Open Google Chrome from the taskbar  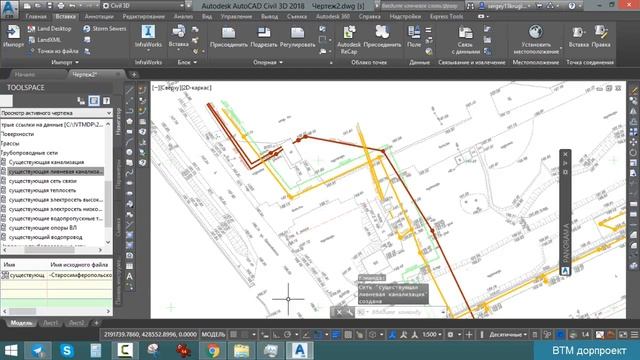pyautogui.click(x=213, y=351)
